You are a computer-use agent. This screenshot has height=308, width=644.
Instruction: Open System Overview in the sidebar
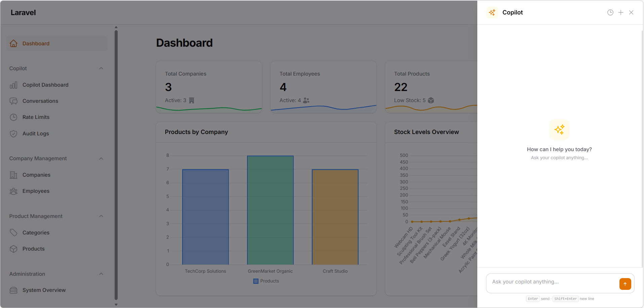pyautogui.click(x=44, y=290)
